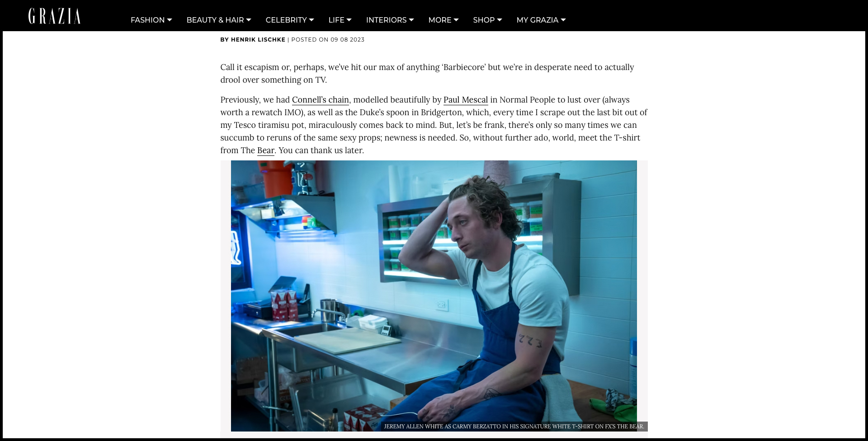Expand the Celebrity dropdown caret
868x441 pixels.
[311, 20]
